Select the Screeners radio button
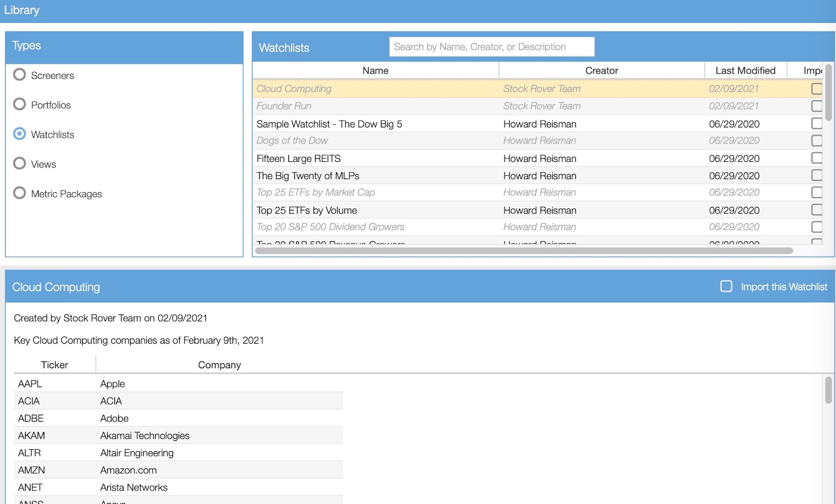Image resolution: width=836 pixels, height=504 pixels. pos(20,75)
